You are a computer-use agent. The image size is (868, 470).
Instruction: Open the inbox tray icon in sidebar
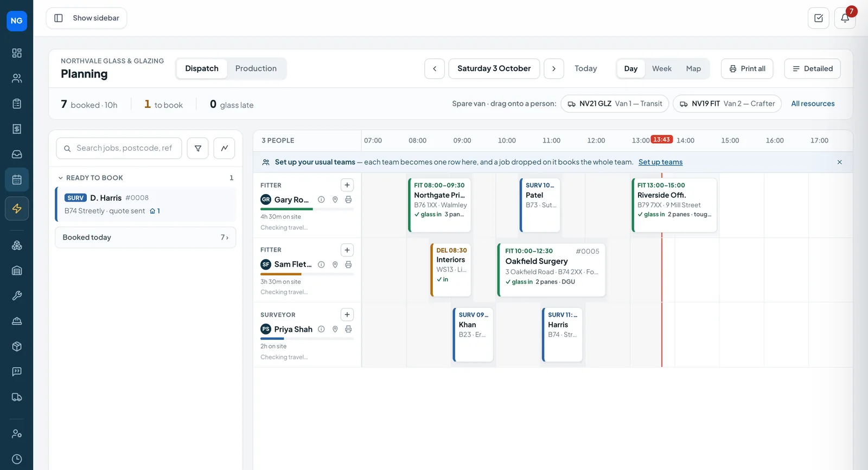(x=17, y=154)
